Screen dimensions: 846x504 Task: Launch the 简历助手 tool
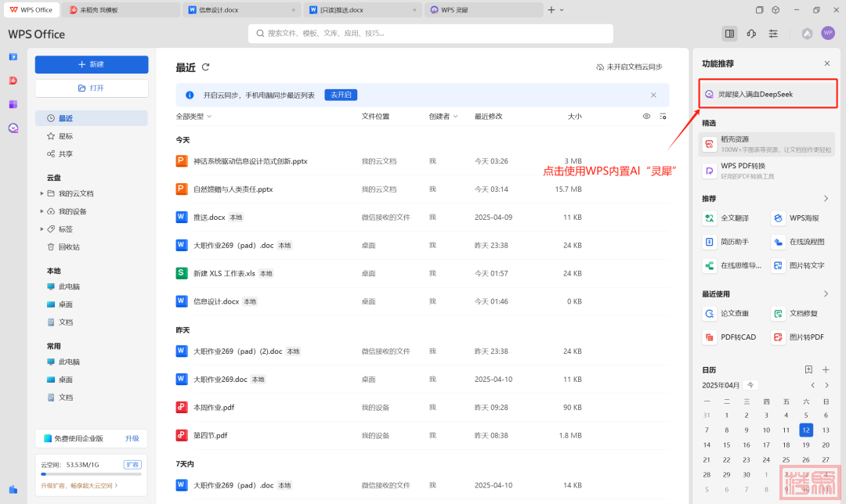[x=727, y=242]
